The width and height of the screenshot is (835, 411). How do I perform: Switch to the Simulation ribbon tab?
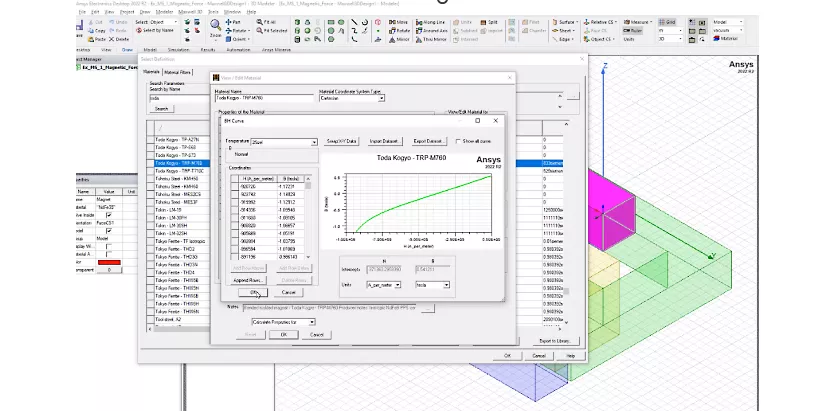coord(179,50)
